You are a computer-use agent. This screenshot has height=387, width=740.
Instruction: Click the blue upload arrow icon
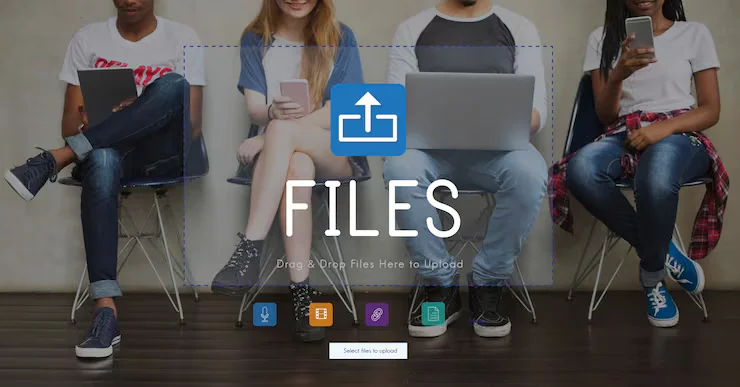tap(368, 120)
